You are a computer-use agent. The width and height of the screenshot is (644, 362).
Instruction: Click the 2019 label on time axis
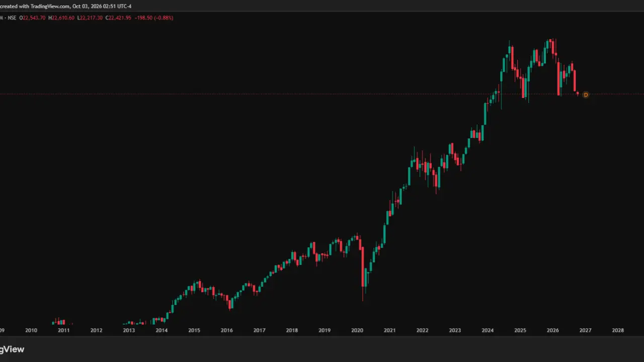pos(325,330)
